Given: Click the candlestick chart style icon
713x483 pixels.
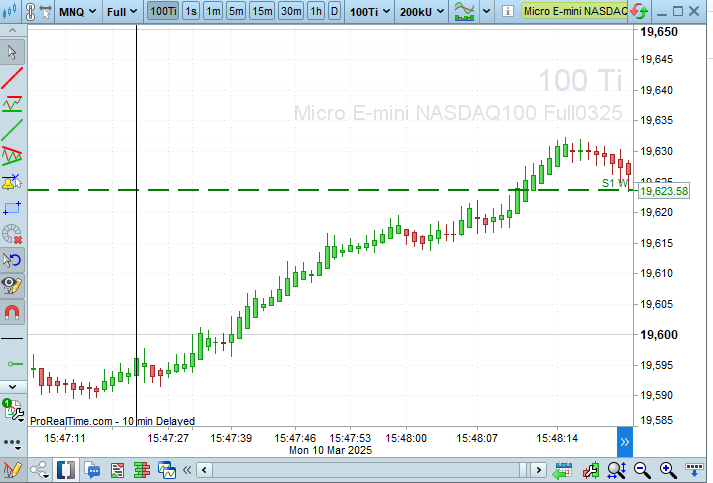Looking at the screenshot, I should [10, 11].
